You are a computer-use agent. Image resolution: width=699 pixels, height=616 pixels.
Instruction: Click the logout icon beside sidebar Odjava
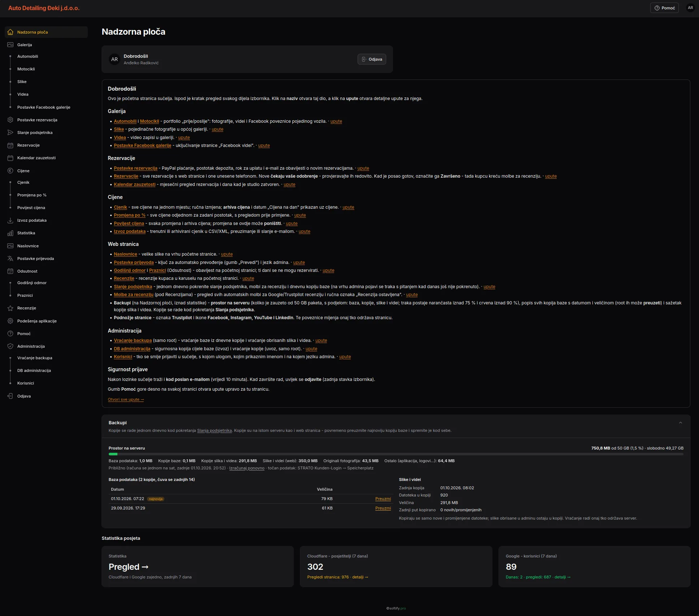[10, 396]
